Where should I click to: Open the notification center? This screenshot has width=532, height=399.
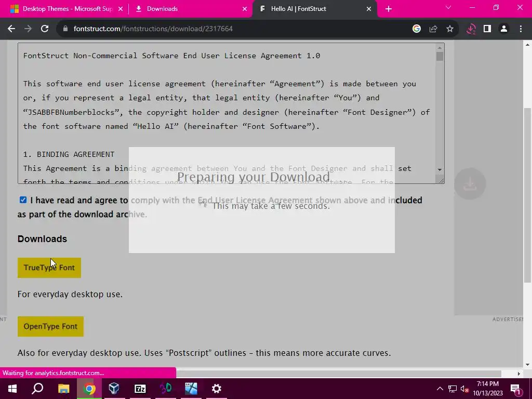516,389
